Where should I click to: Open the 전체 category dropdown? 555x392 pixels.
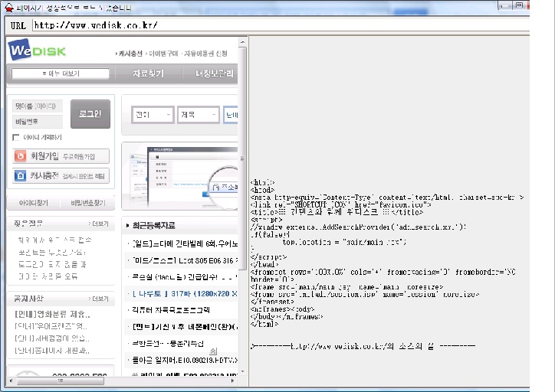click(x=153, y=115)
